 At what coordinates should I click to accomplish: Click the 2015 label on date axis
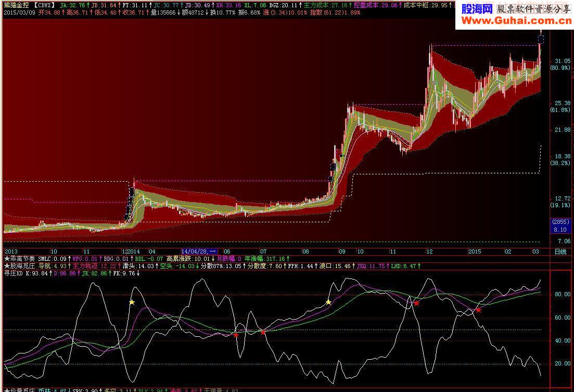pyautogui.click(x=475, y=251)
